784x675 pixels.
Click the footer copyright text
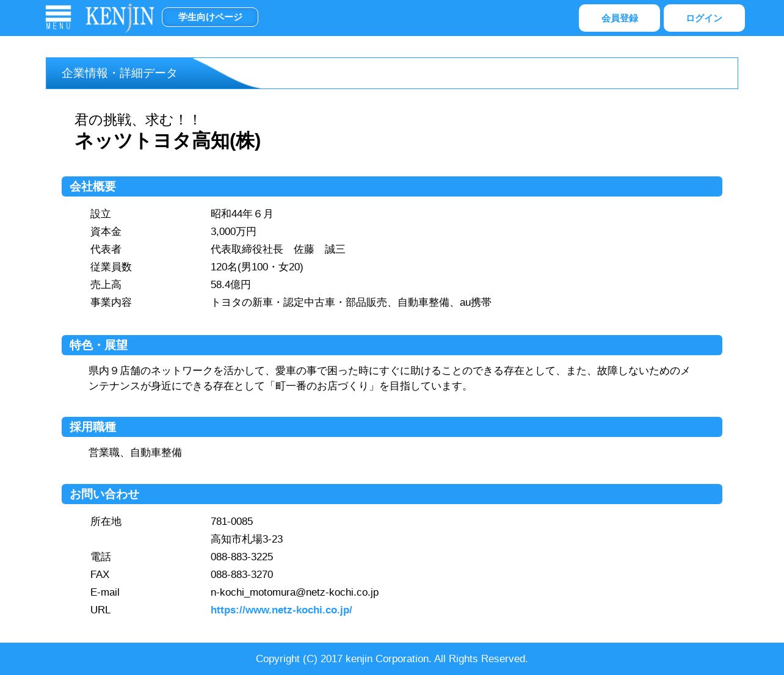click(x=392, y=659)
